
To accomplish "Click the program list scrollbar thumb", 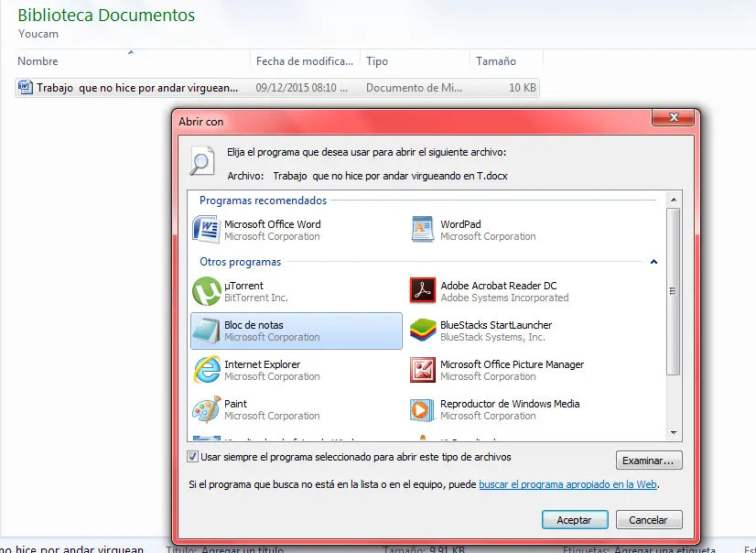I will click(x=674, y=291).
